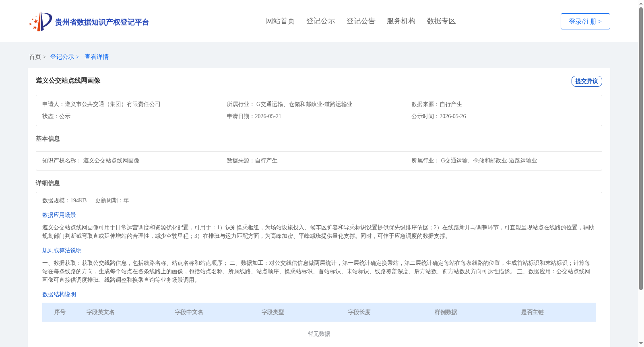The height and width of the screenshot is (347, 644).
Task: Click the 数据应用场景 heading
Action: [x=59, y=215]
